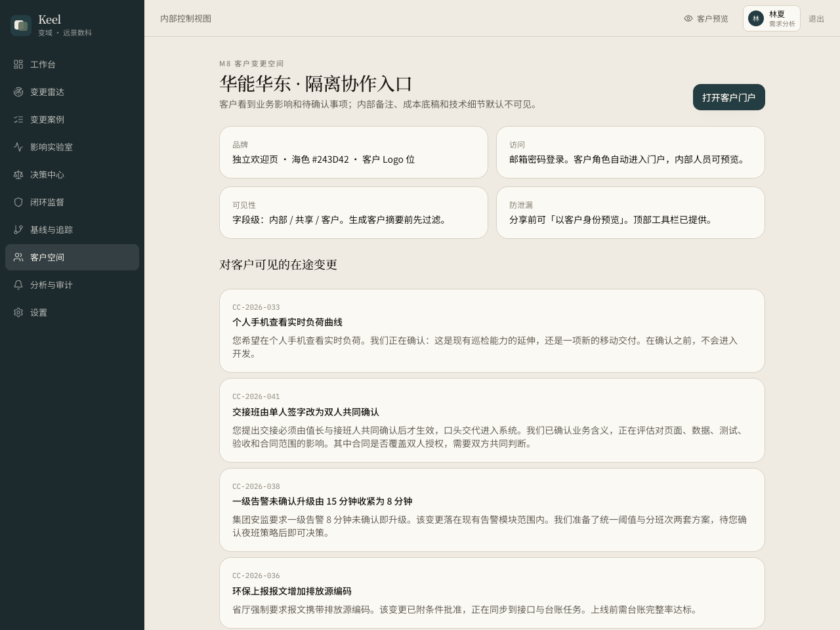840x630 pixels.
Task: Click the eye icon beside 客户预览
Action: 688,18
